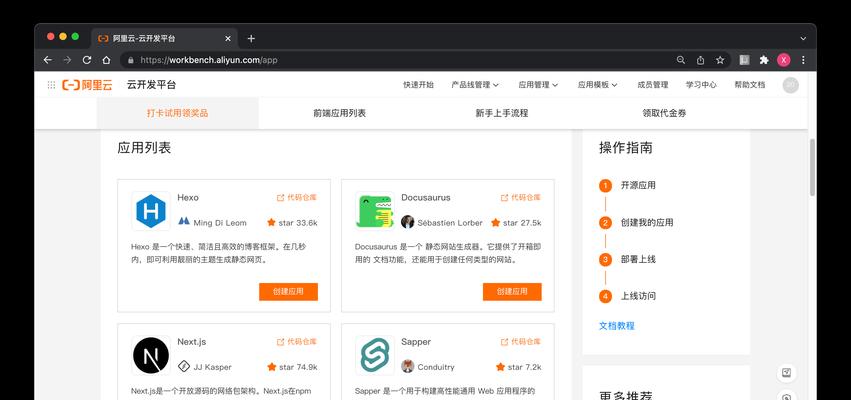Bookmark this page with star icon
The height and width of the screenshot is (400, 851).
pyautogui.click(x=720, y=60)
